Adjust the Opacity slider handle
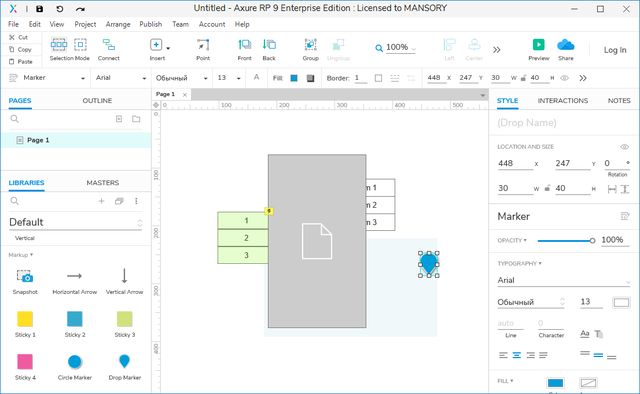This screenshot has height=394, width=640. 592,240
